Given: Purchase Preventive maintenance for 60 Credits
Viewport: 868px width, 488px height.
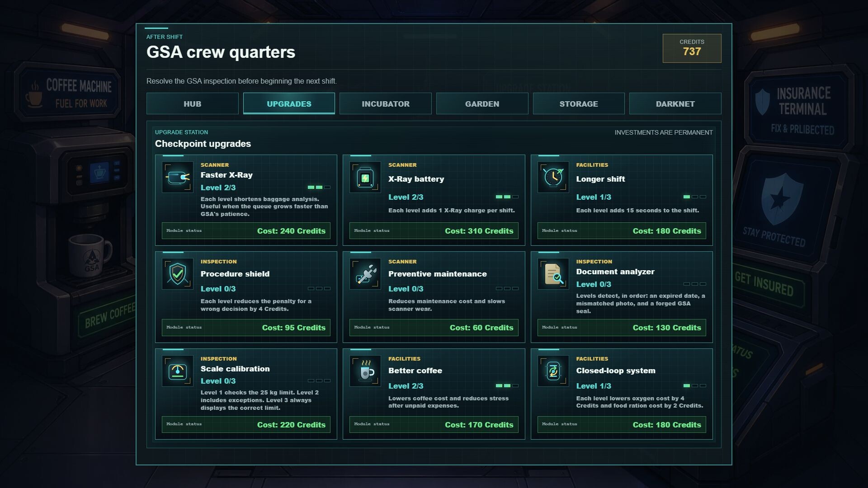Looking at the screenshot, I should pos(434,328).
